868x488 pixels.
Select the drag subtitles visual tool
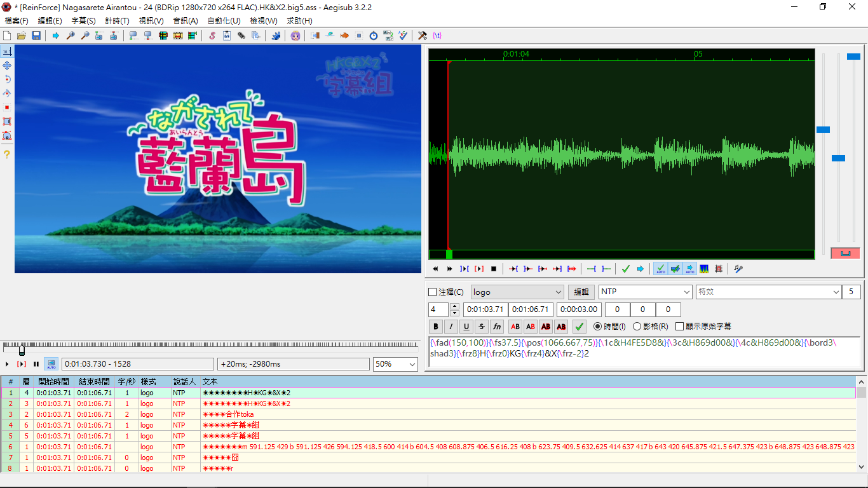coord(7,65)
